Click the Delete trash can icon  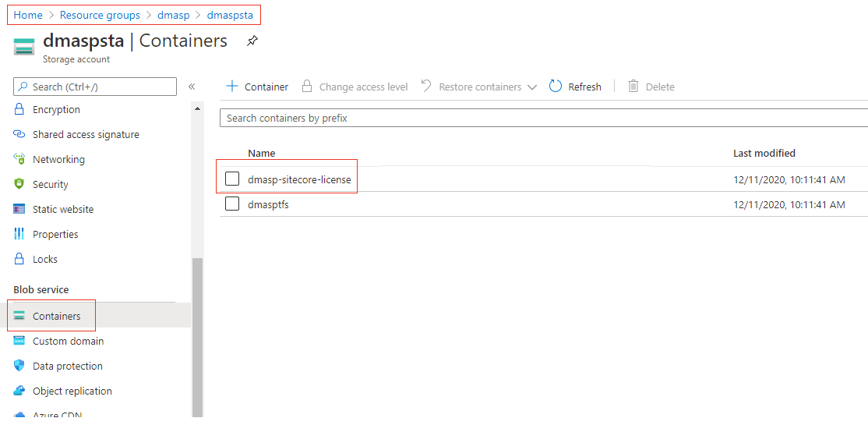(633, 87)
